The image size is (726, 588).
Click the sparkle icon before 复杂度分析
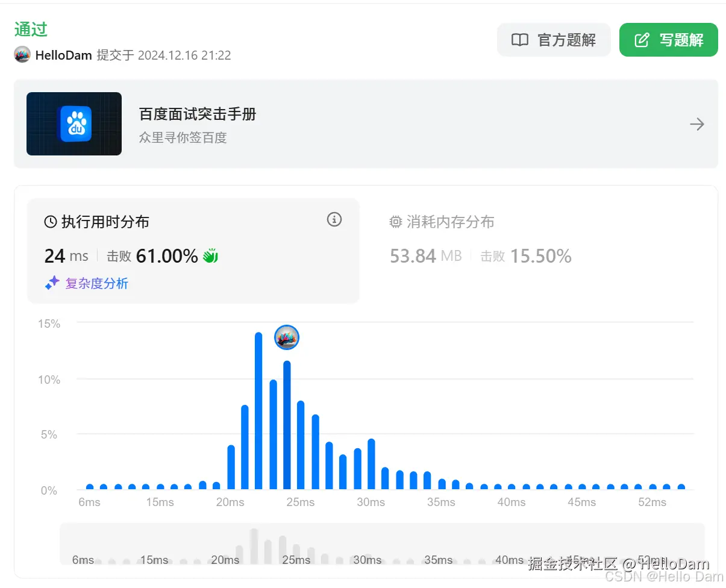(52, 283)
